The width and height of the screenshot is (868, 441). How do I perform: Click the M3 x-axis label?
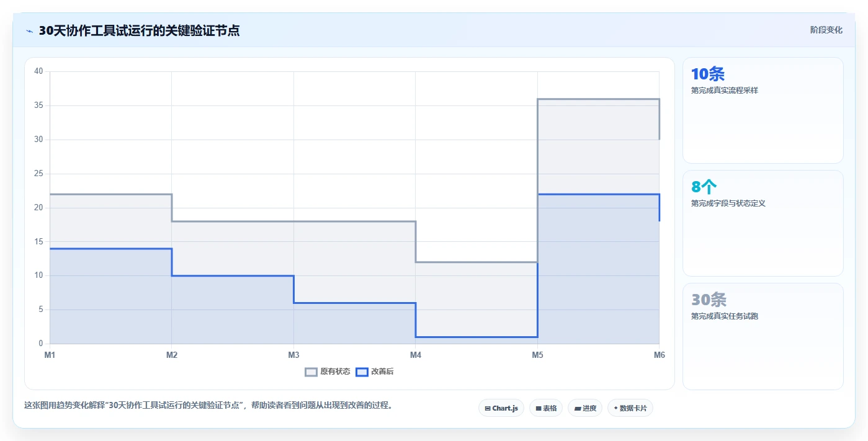pyautogui.click(x=293, y=355)
